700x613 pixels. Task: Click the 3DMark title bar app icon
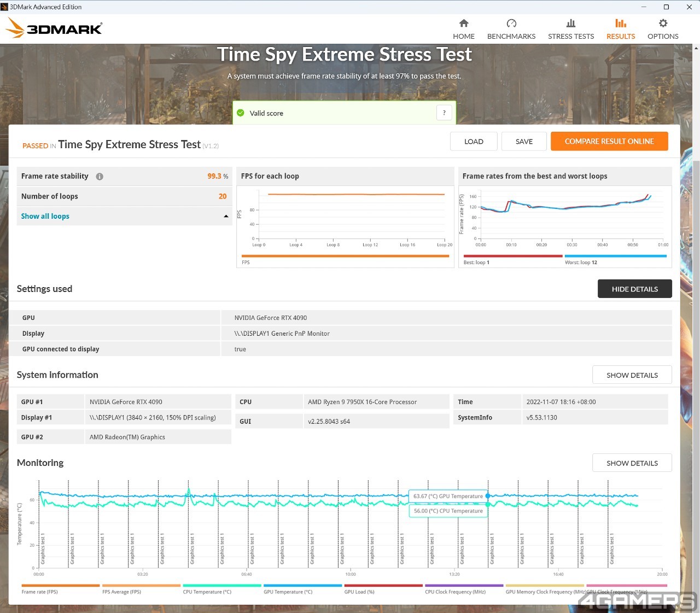(4, 7)
